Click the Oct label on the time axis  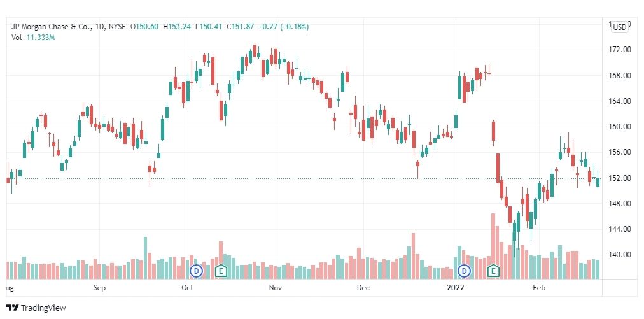coord(188,288)
